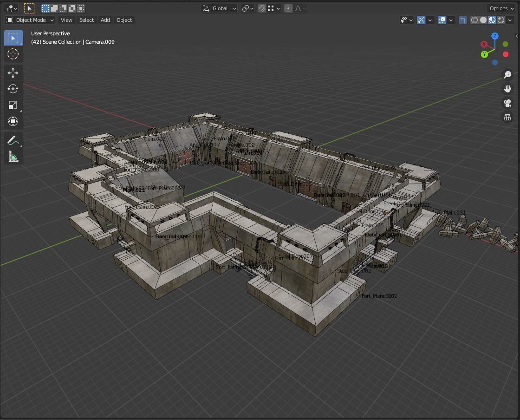Select the Select Box tool
This screenshot has height=420, width=520.
click(x=13, y=38)
